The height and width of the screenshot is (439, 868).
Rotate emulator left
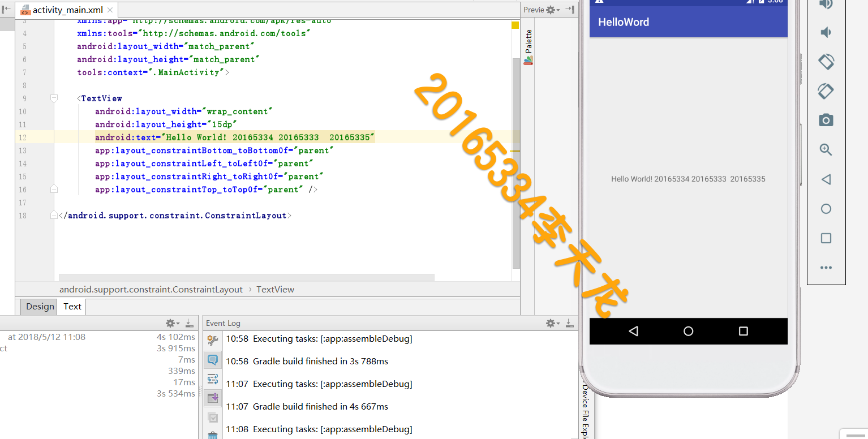pos(826,61)
